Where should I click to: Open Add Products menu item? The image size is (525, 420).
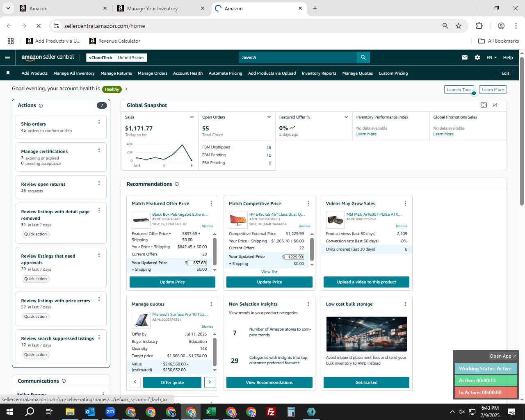click(x=34, y=73)
